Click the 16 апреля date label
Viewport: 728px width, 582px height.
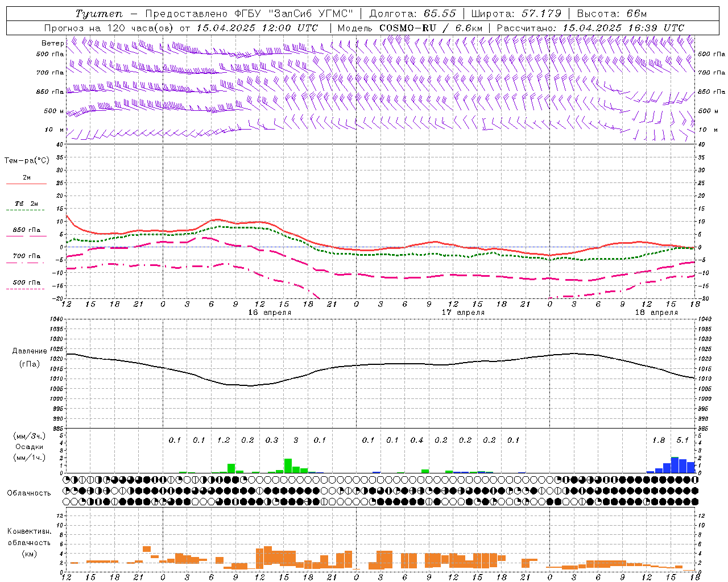[x=270, y=313]
